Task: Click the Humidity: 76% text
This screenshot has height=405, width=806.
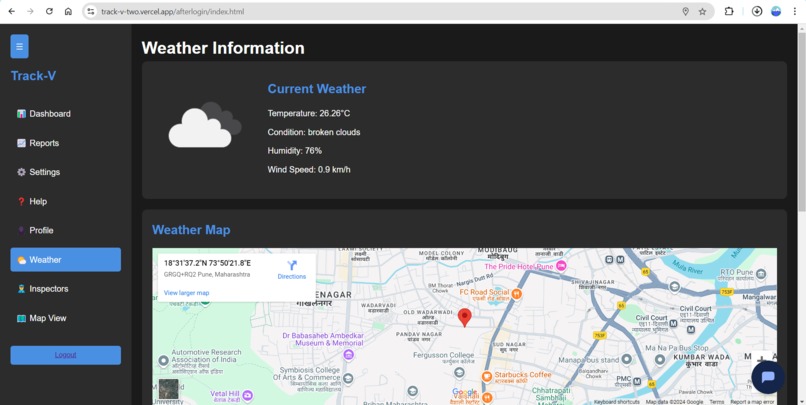Action: [295, 151]
